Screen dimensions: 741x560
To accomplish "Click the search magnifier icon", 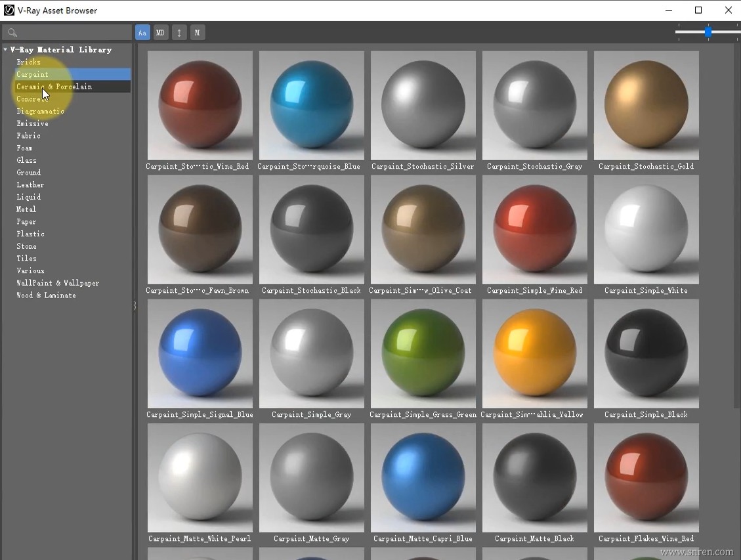I will click(12, 33).
